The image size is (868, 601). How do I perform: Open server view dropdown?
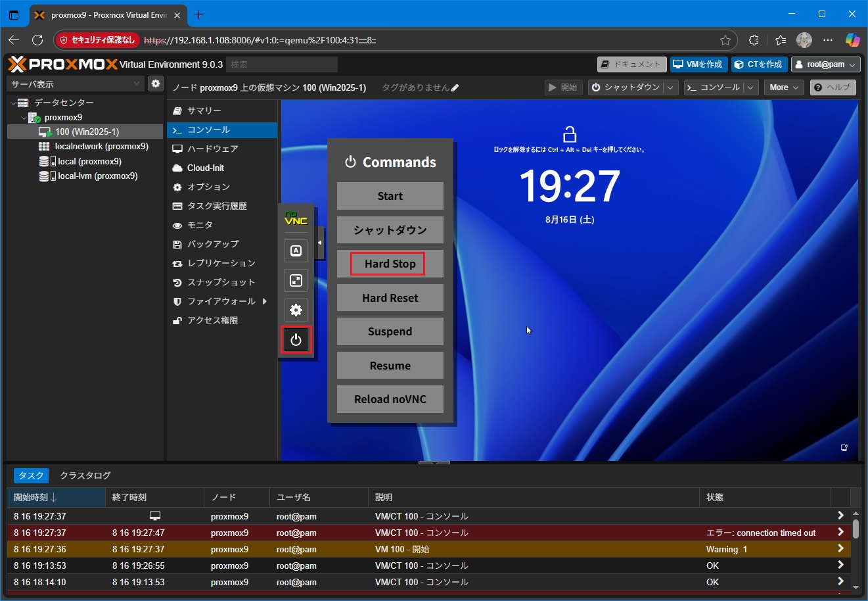(137, 84)
